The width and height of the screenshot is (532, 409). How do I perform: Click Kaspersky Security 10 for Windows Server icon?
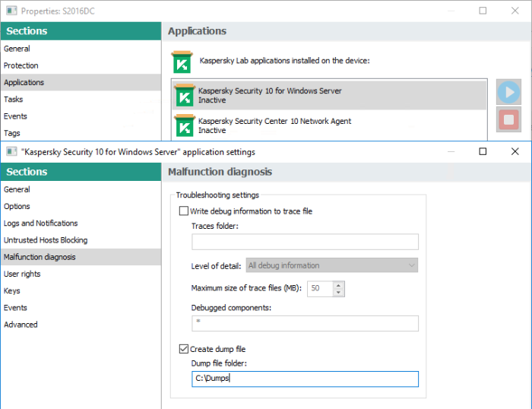[184, 96]
